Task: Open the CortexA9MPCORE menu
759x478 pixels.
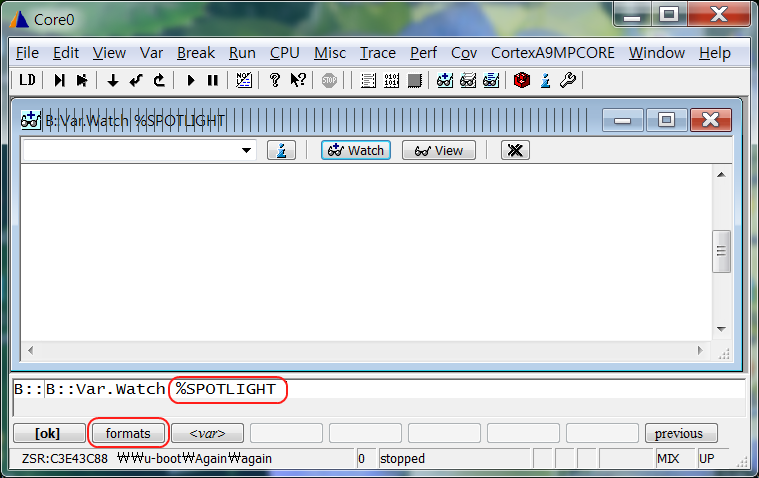Action: [552, 53]
